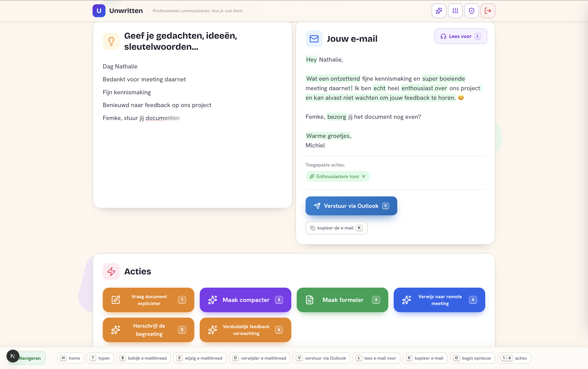Viewport: 588px width, 369px height.
Task: Click Lees voor button
Action: (x=460, y=36)
